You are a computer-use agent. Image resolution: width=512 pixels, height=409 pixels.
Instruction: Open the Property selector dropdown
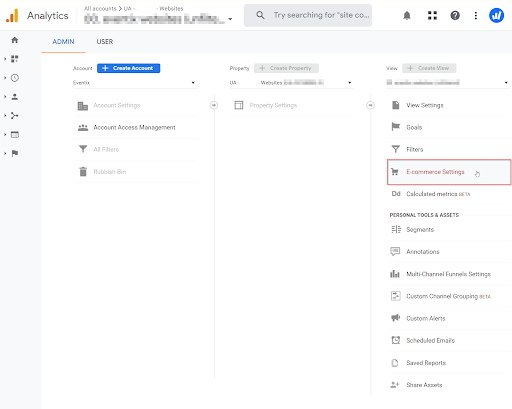coord(291,83)
